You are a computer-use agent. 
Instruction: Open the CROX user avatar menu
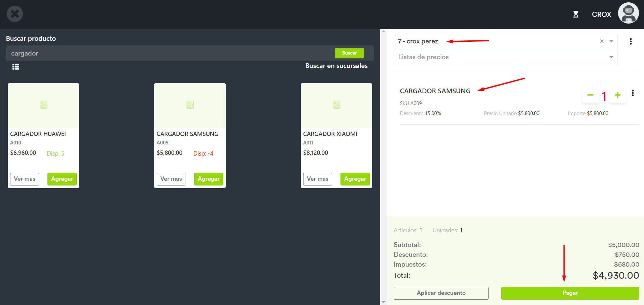coord(628,13)
